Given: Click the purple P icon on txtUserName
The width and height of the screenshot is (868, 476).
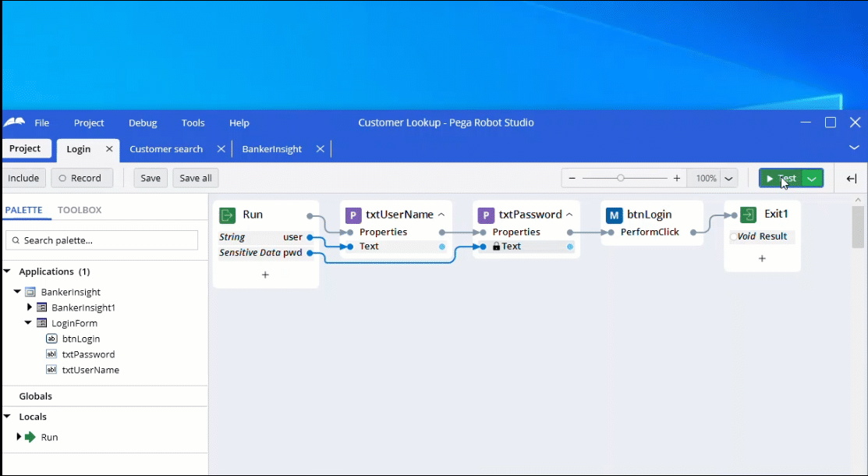Looking at the screenshot, I should 353,215.
